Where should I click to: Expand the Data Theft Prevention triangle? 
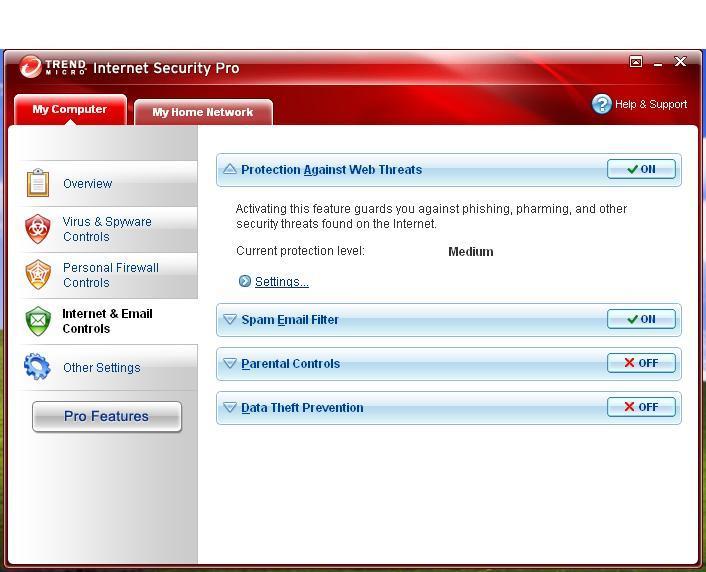(x=230, y=407)
